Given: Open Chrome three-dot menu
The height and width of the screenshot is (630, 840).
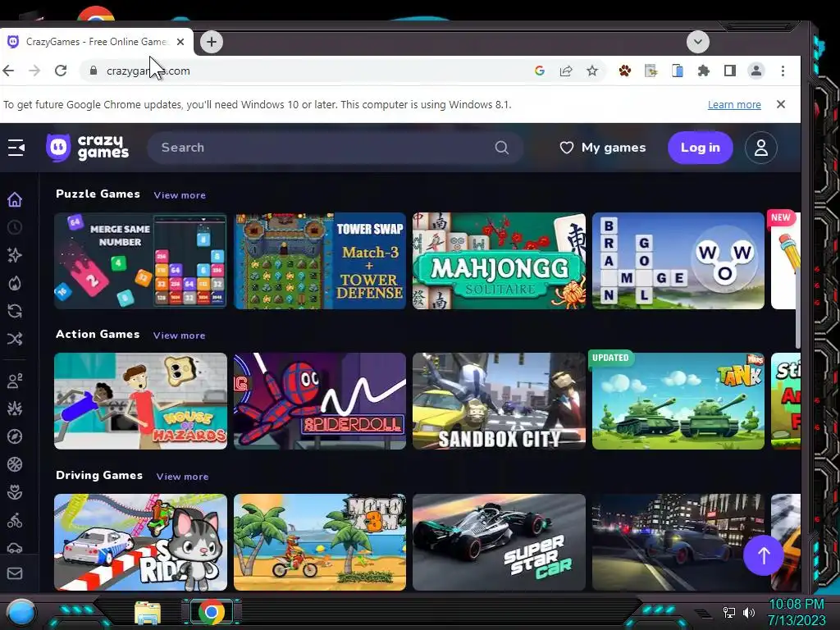Looking at the screenshot, I should tap(783, 71).
